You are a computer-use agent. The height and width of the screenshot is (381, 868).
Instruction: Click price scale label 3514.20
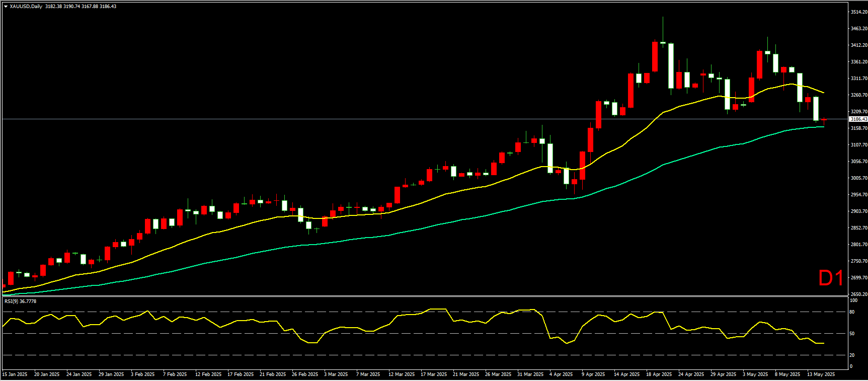click(859, 12)
